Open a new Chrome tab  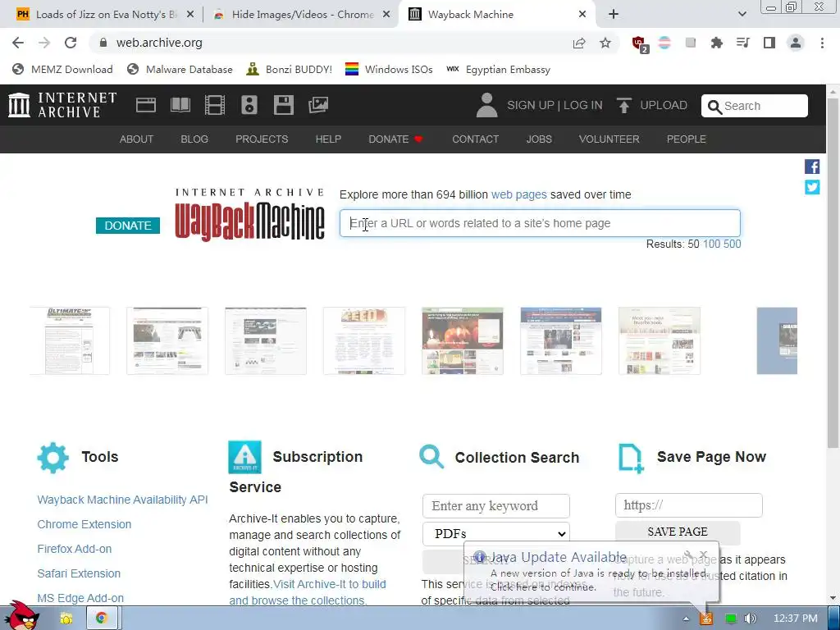pyautogui.click(x=614, y=15)
